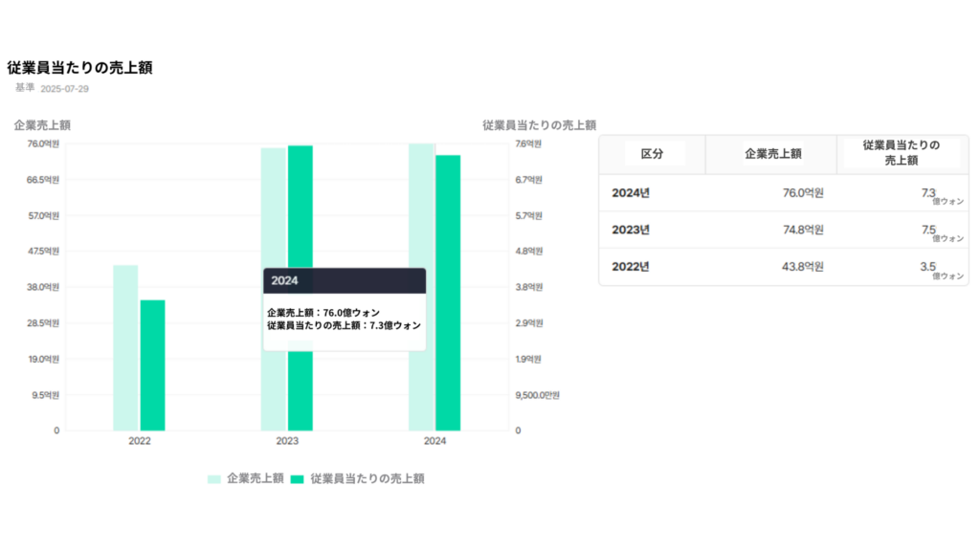Click the 2022 label on the x-axis
The height and width of the screenshot is (551, 980).
140,441
